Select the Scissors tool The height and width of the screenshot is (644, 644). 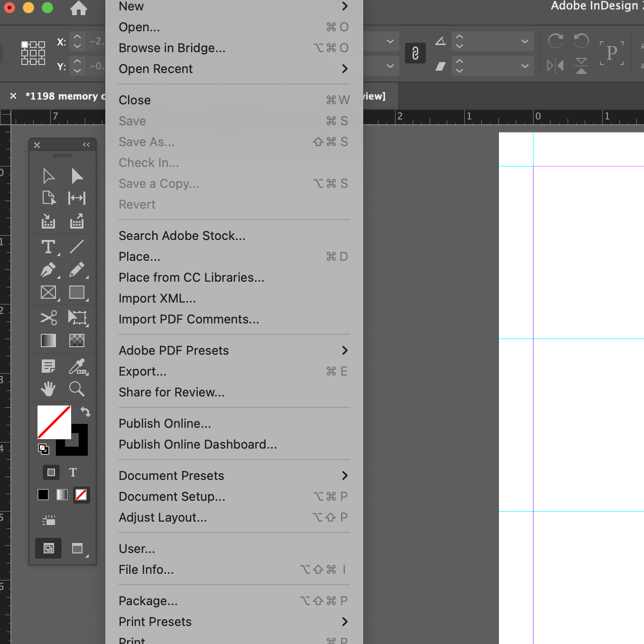tap(49, 318)
